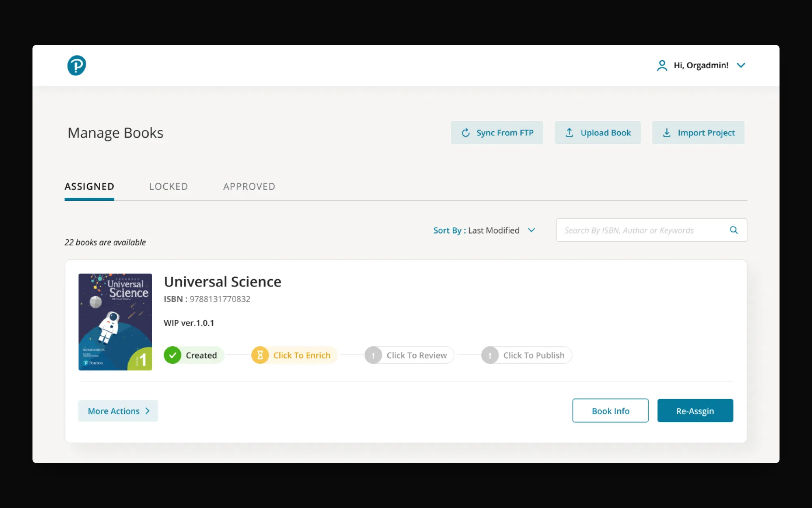Click the Universal Science book title
Viewport: 812px width, 508px height.
(x=222, y=282)
